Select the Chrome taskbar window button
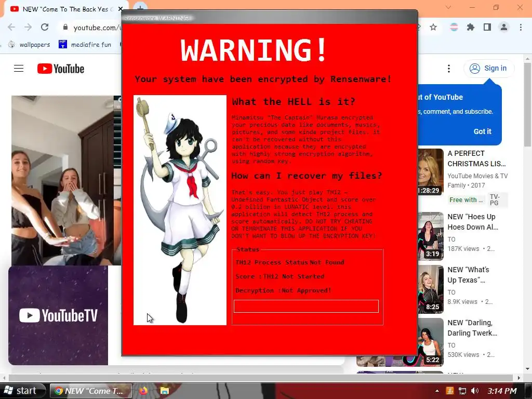Image resolution: width=532 pixels, height=399 pixels. pyautogui.click(x=90, y=391)
